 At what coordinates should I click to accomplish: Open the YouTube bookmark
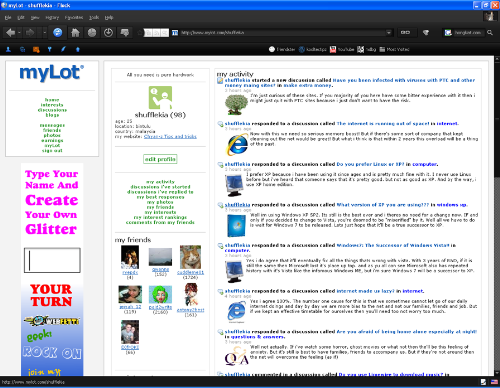[342, 49]
